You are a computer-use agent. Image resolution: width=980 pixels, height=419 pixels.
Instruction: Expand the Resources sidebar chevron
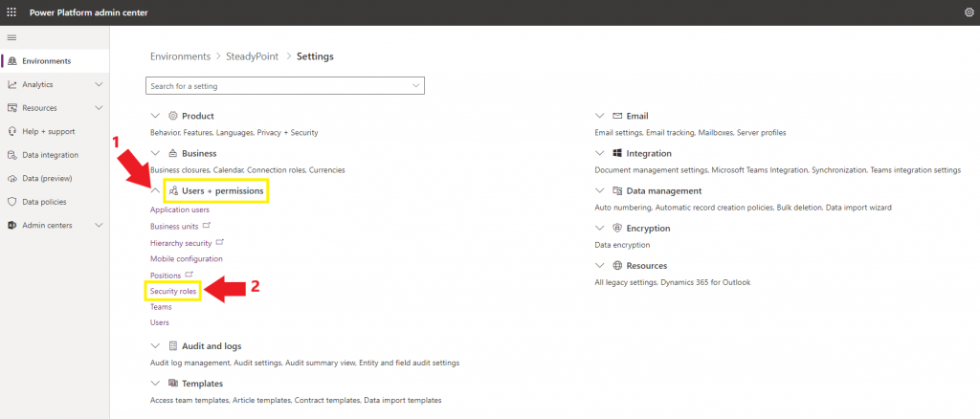click(x=99, y=108)
